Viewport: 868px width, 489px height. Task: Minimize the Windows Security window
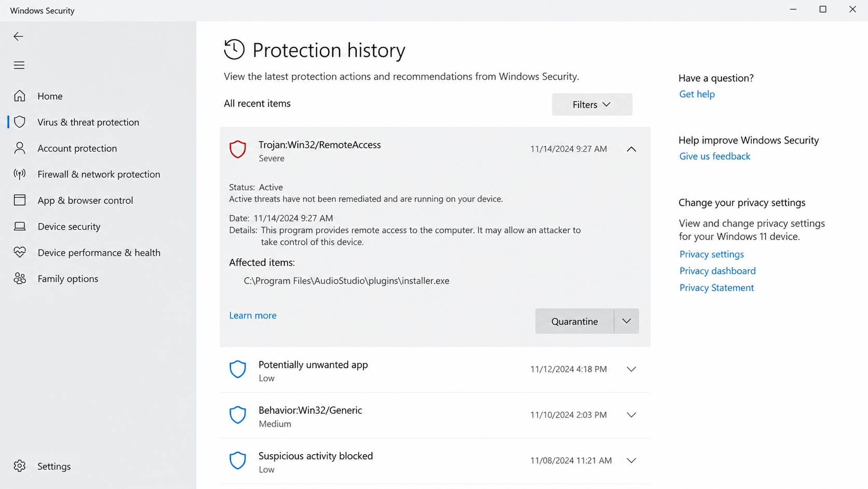pos(793,9)
